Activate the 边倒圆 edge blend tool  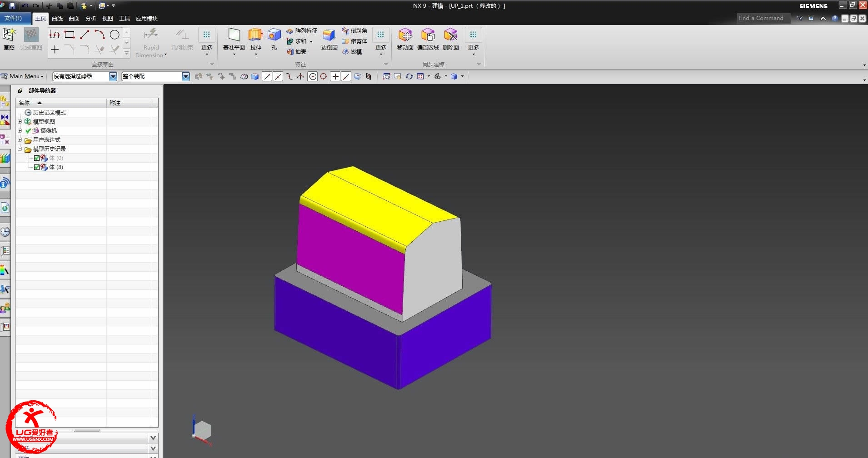pos(329,39)
